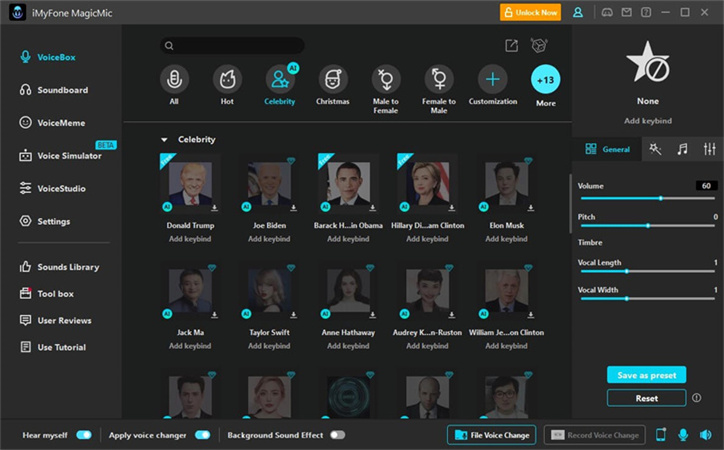Select the Celebrity category
Screen dimensions: 724x450
[x=280, y=85]
